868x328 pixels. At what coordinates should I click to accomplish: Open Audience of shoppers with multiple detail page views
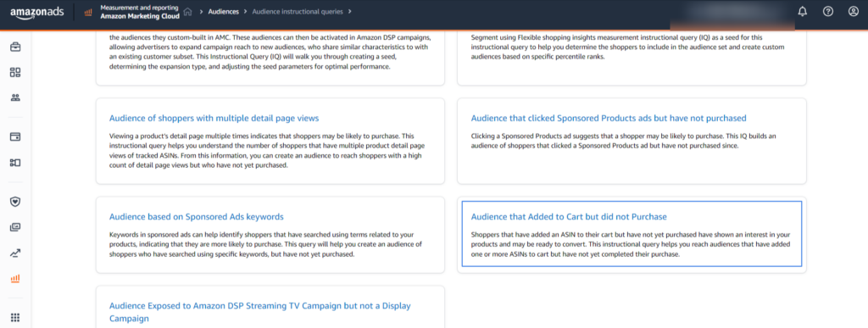pos(214,119)
